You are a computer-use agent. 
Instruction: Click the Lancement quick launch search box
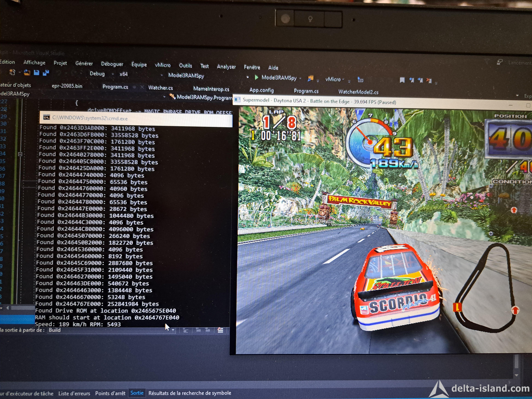tap(520, 63)
